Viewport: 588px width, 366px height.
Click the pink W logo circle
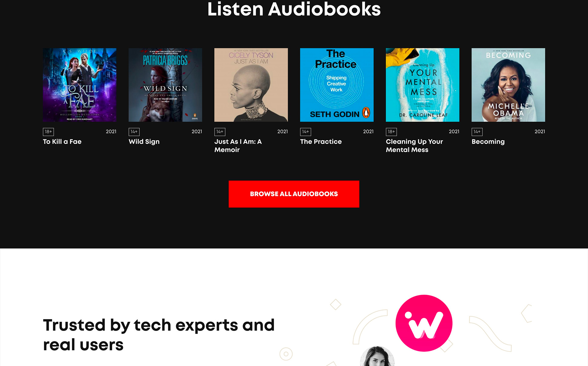point(424,323)
